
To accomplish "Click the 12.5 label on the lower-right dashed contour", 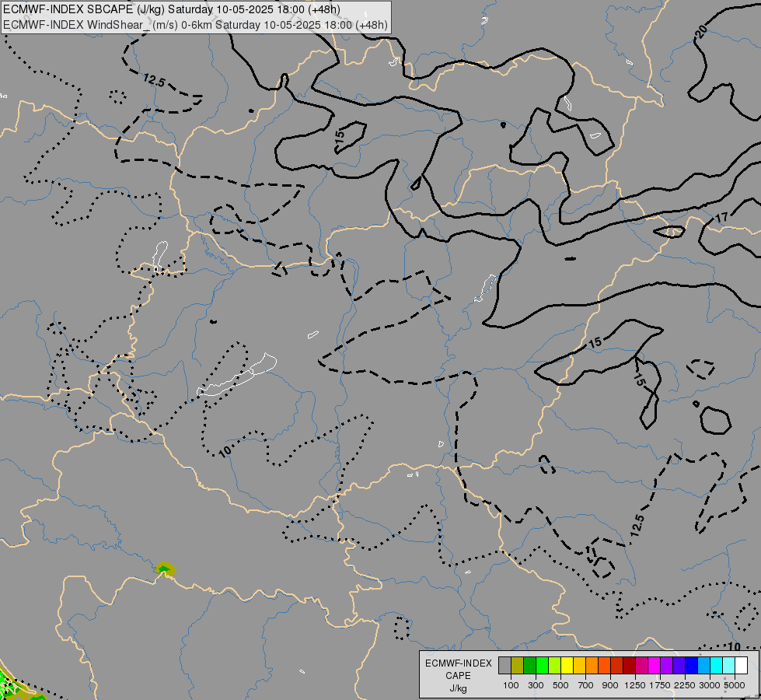I will [637, 526].
